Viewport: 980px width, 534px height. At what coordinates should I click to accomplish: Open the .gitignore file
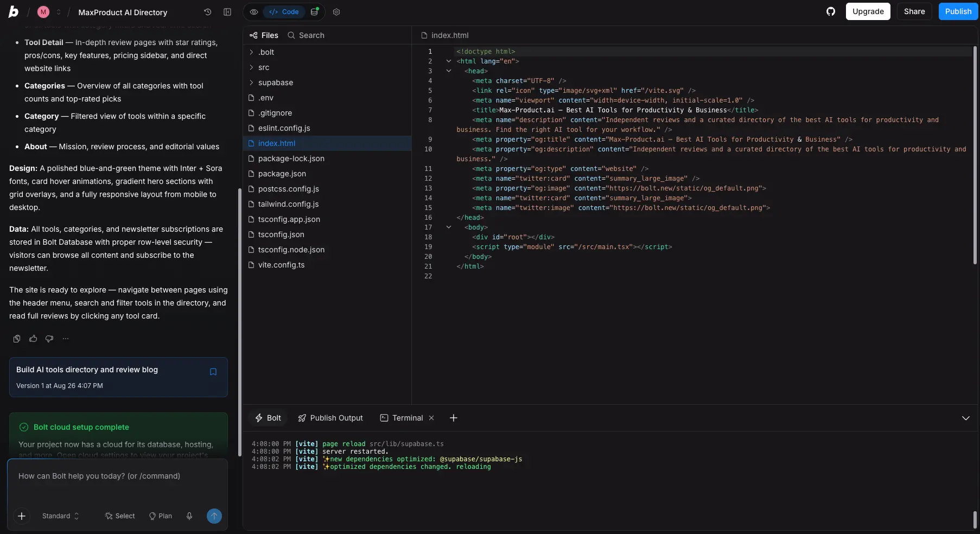(x=327, y=113)
